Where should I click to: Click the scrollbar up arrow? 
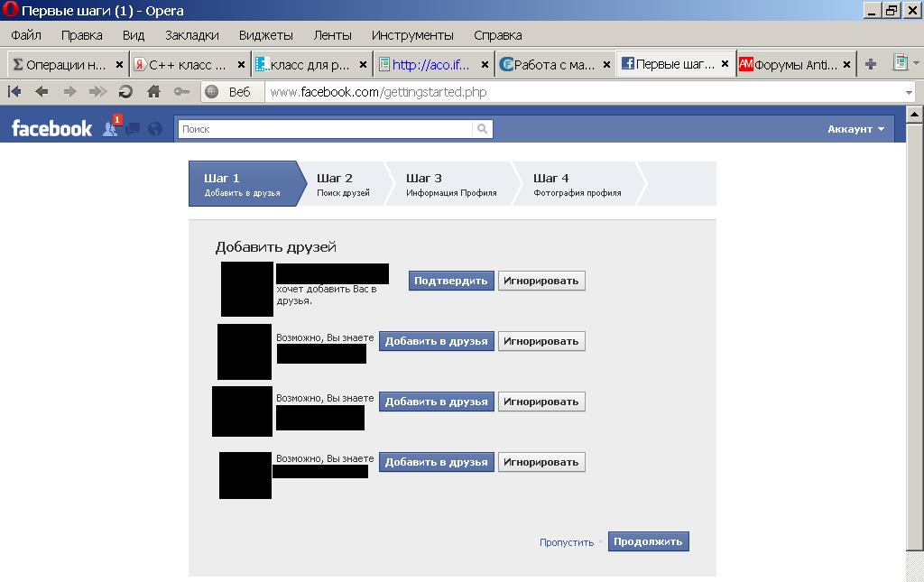point(914,115)
